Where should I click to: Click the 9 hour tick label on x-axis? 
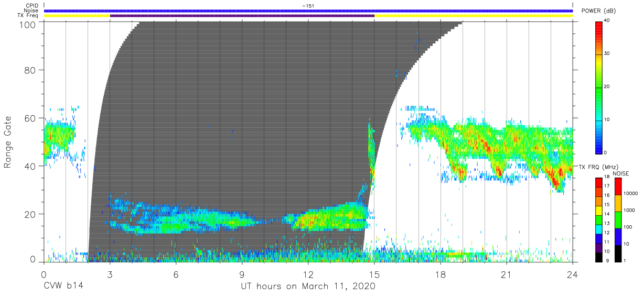[x=242, y=274]
